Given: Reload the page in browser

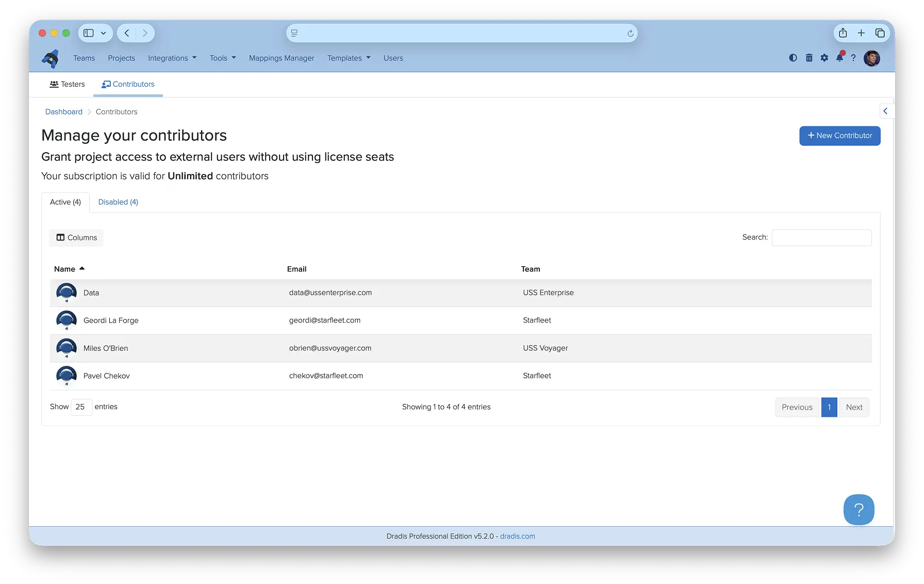Looking at the screenshot, I should [x=630, y=34].
